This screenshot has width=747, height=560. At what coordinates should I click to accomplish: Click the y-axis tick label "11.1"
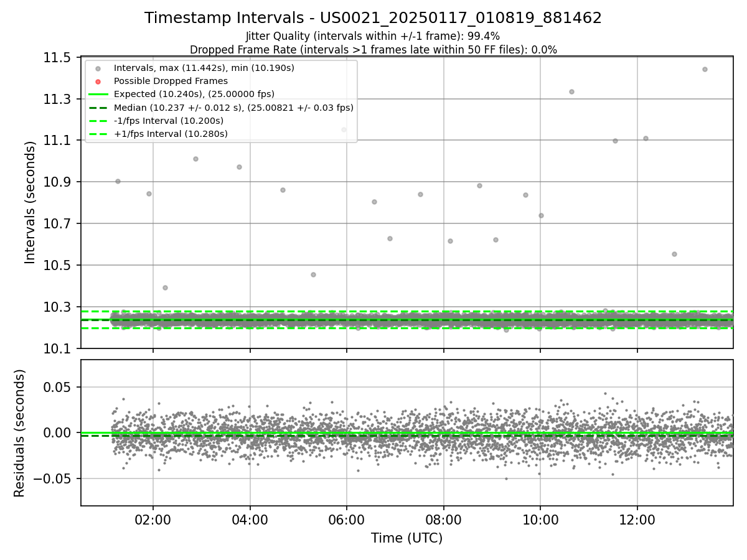57,141
